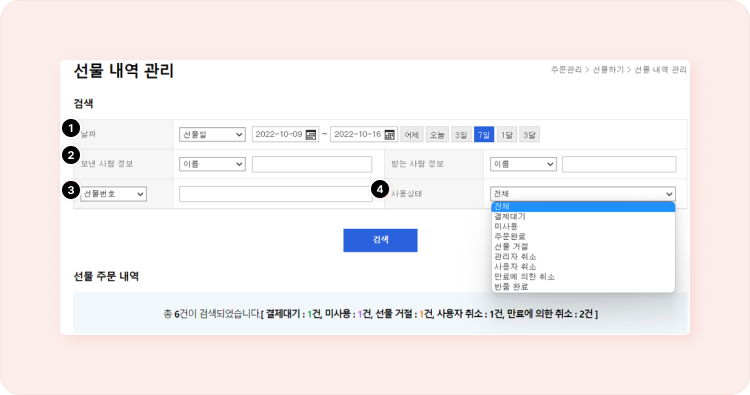This screenshot has height=395, width=750.
Task: Choose 반품 완료 status option
Action: coord(583,287)
